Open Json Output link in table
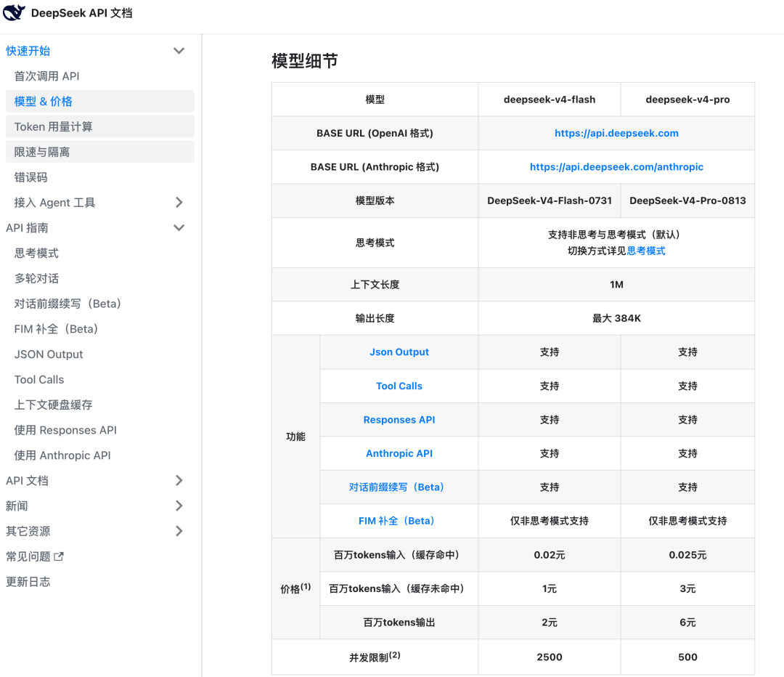Screen dimensions: 784x677 [399, 352]
